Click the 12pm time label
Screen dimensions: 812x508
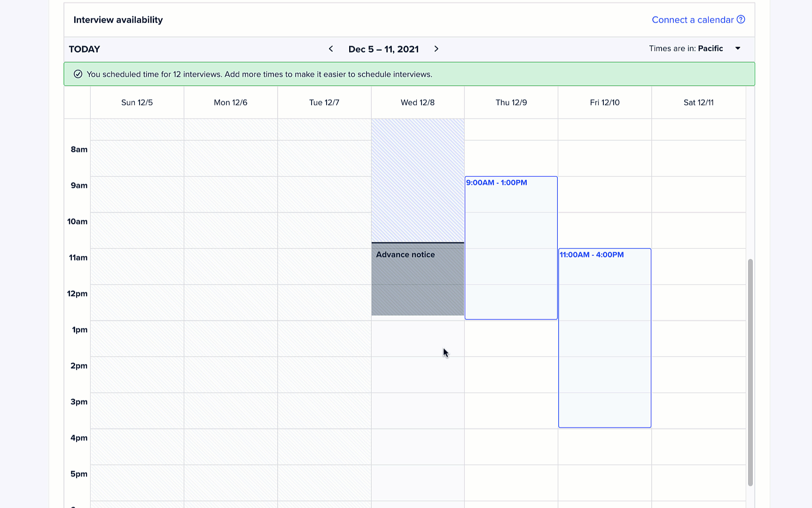tap(78, 294)
